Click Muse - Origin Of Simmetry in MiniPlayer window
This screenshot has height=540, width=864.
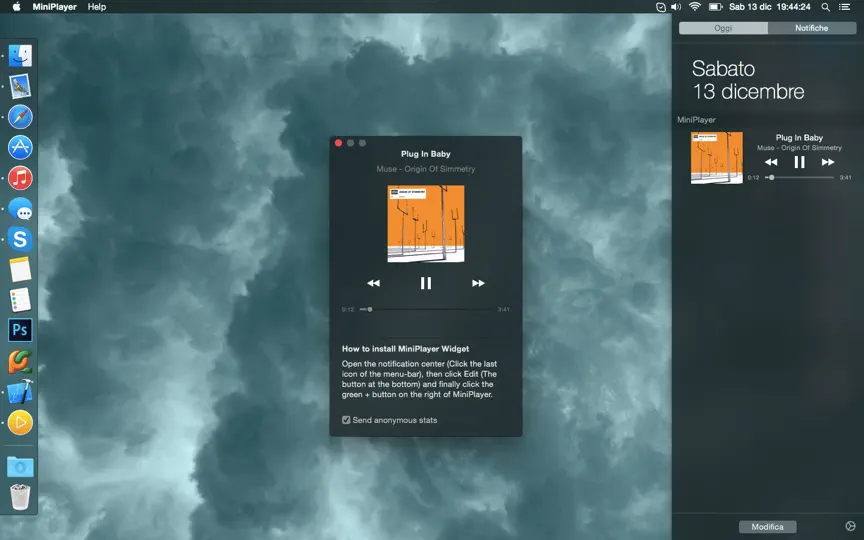coord(425,169)
